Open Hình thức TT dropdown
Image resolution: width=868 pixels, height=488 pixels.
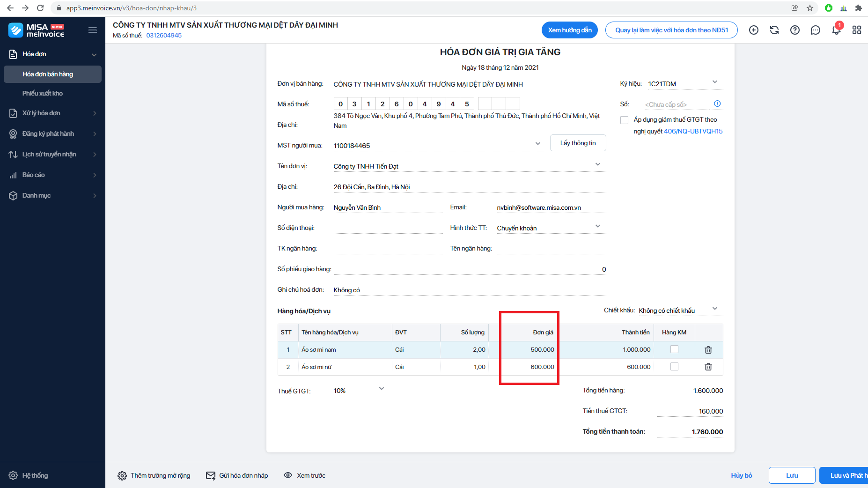tap(598, 226)
